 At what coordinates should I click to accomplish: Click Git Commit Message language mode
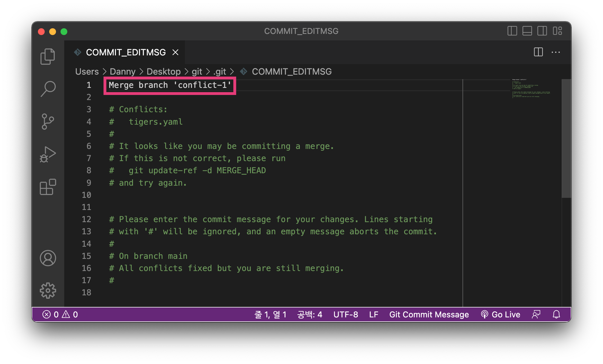tap(429, 314)
